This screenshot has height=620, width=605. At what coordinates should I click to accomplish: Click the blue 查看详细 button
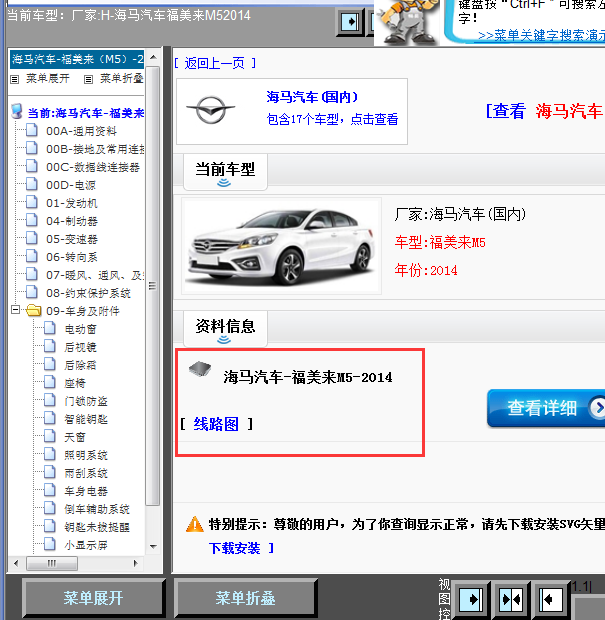point(546,408)
